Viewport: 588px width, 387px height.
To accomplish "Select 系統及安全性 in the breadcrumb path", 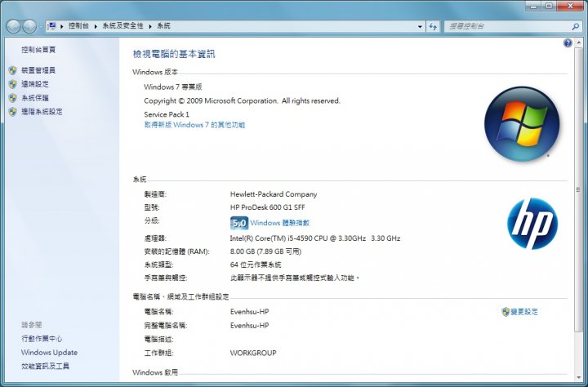I will (x=123, y=26).
